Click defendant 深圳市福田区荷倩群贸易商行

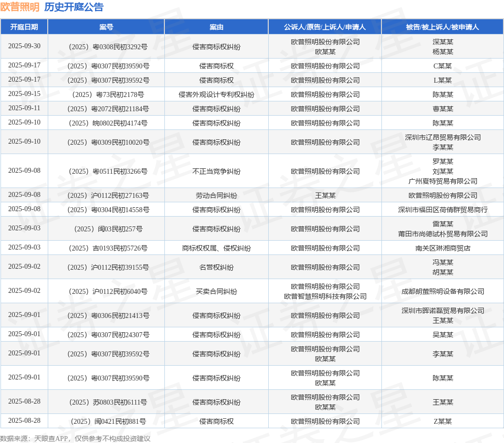tap(443, 210)
